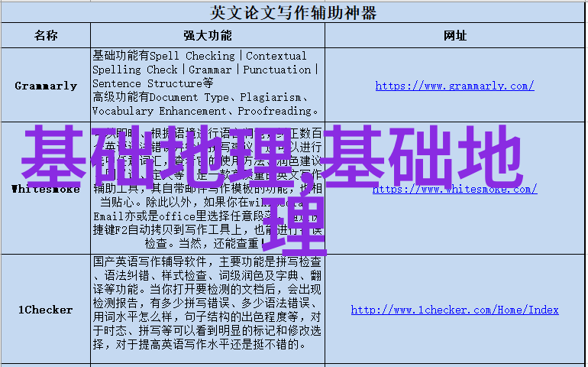The width and height of the screenshot is (588, 367).
Task: Click the Grammarly feature description cell
Action: [x=208, y=85]
